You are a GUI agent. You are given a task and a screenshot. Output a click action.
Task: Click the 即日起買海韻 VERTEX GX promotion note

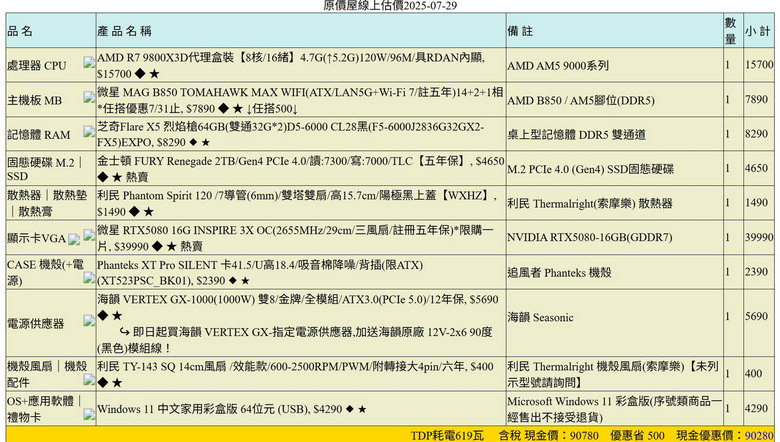pos(294,340)
